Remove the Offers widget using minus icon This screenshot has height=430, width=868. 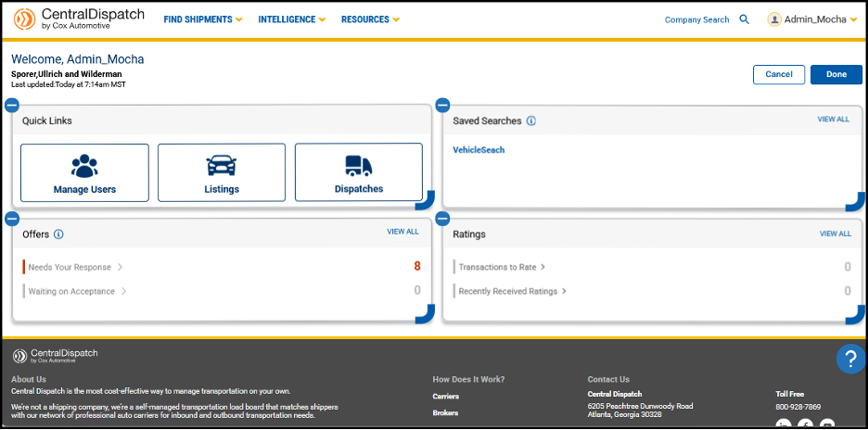pyautogui.click(x=12, y=219)
